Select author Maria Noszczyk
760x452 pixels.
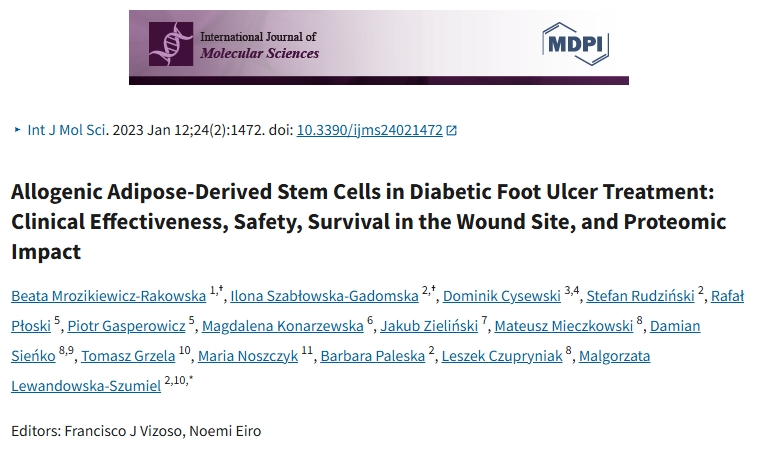point(248,357)
